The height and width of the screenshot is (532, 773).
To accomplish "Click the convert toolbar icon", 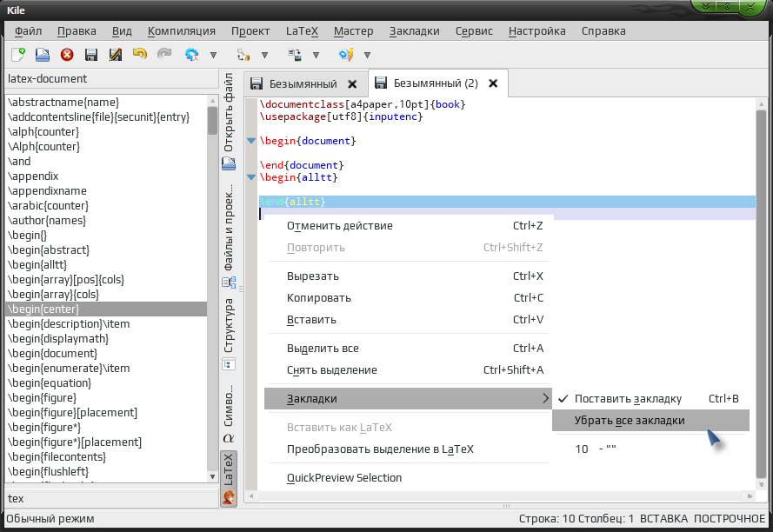I will click(294, 54).
